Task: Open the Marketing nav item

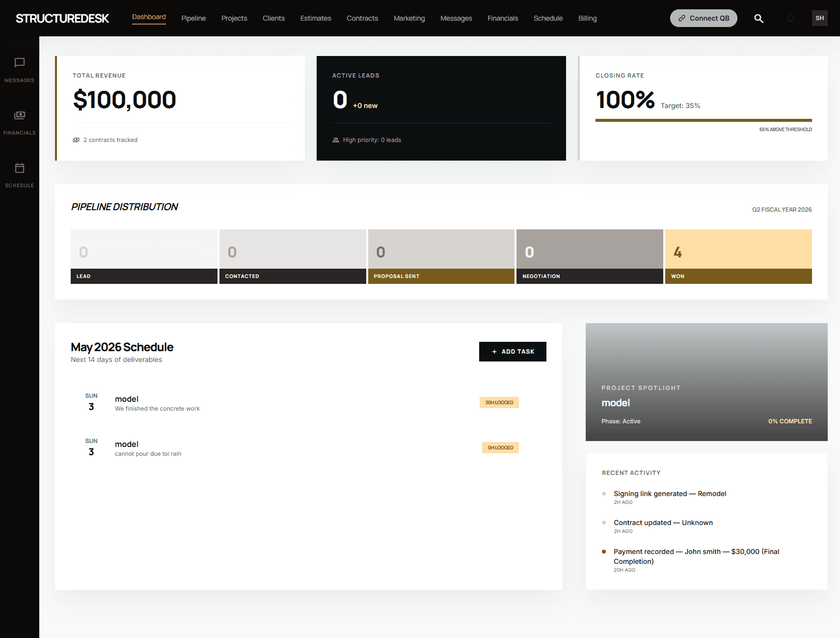Action: tap(409, 18)
